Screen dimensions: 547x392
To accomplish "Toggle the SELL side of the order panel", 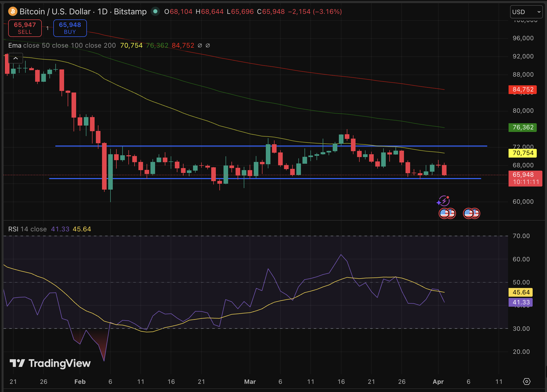I will coord(25,28).
